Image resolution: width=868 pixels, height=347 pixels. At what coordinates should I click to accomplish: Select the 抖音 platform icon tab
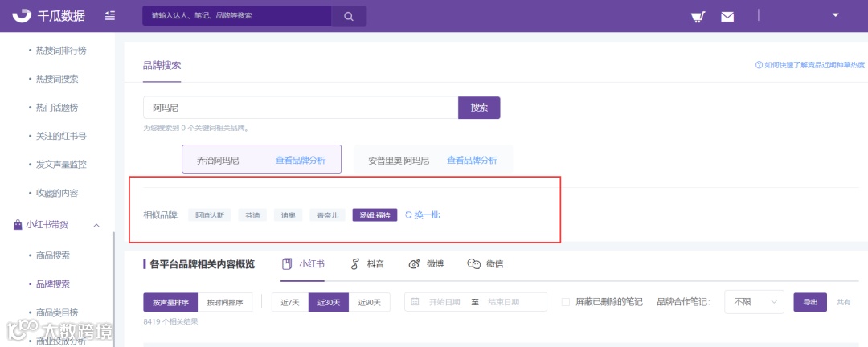(355, 264)
